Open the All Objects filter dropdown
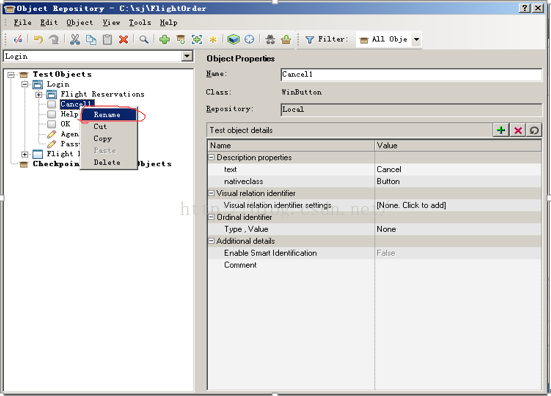The image size is (551, 396). [416, 39]
